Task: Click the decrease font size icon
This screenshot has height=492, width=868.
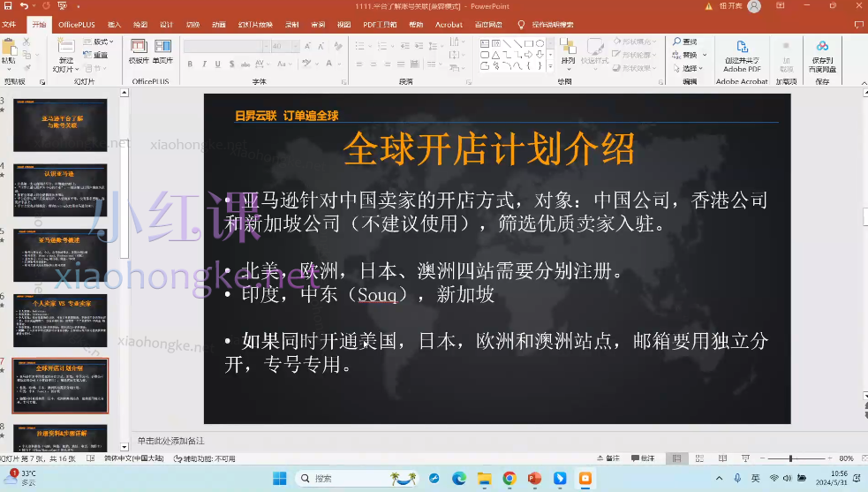Action: click(321, 46)
